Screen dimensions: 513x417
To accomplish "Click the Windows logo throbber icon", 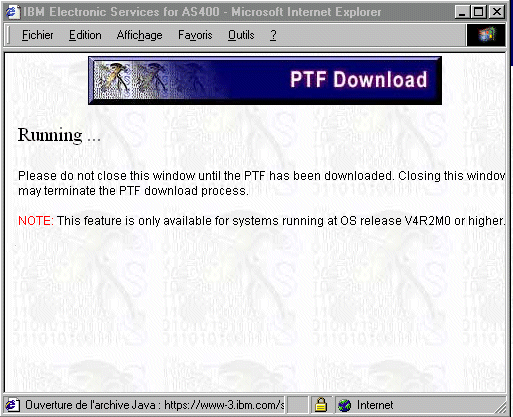I will [x=486, y=35].
